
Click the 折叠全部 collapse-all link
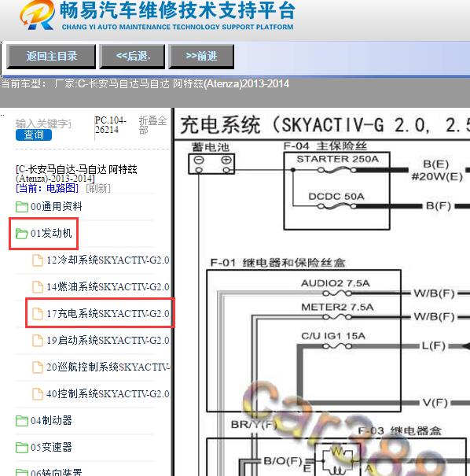[x=152, y=125]
